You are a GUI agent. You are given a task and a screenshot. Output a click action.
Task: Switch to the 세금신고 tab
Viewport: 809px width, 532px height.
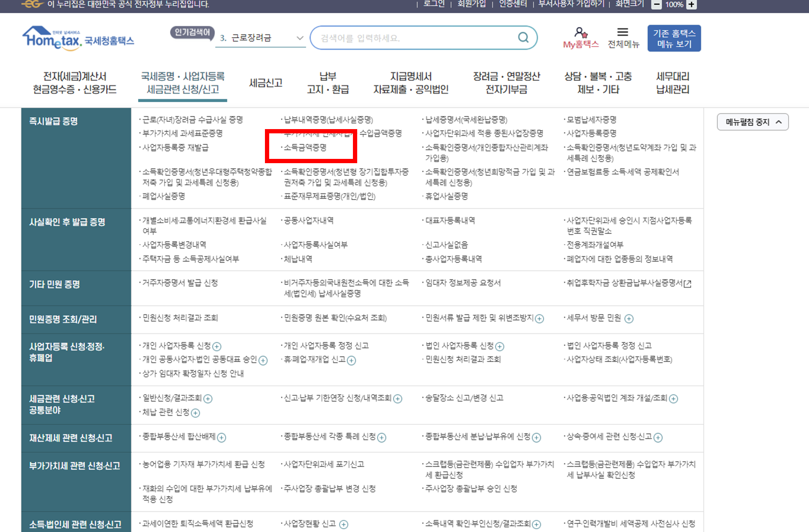266,83
